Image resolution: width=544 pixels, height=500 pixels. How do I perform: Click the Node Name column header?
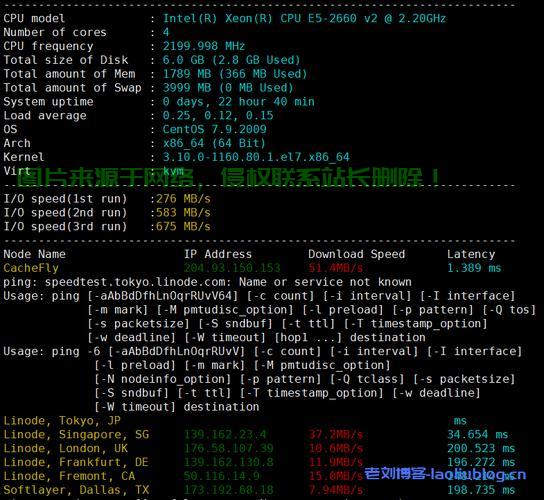[34, 254]
